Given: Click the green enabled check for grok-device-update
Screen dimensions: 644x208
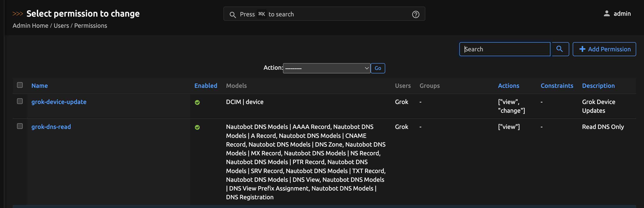Looking at the screenshot, I should pos(197,102).
